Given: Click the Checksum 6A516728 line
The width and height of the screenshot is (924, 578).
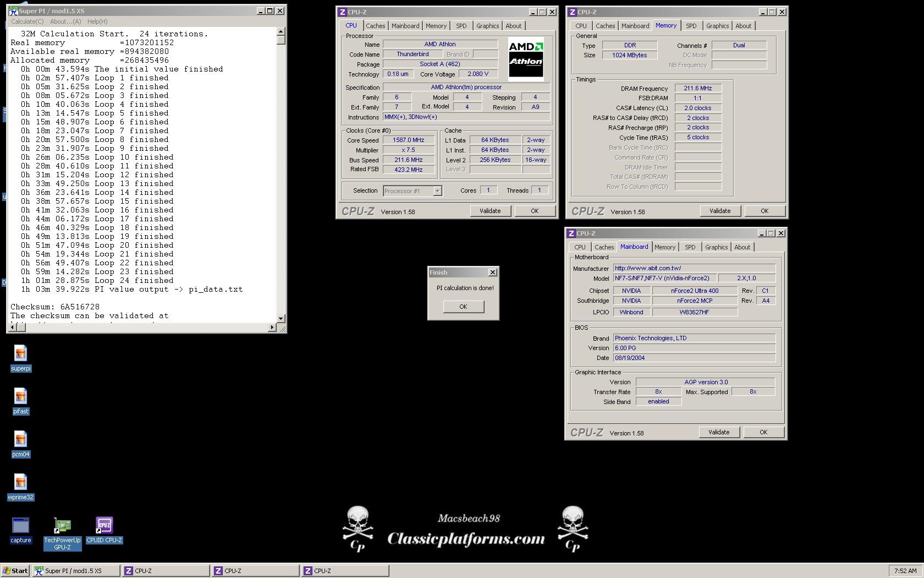Looking at the screenshot, I should (55, 307).
